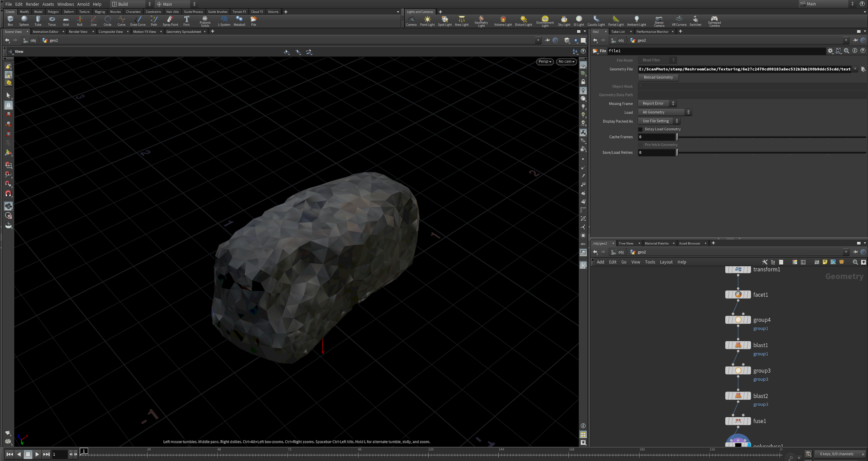
Task: Click the obj path in the parameter pane
Action: tap(621, 40)
